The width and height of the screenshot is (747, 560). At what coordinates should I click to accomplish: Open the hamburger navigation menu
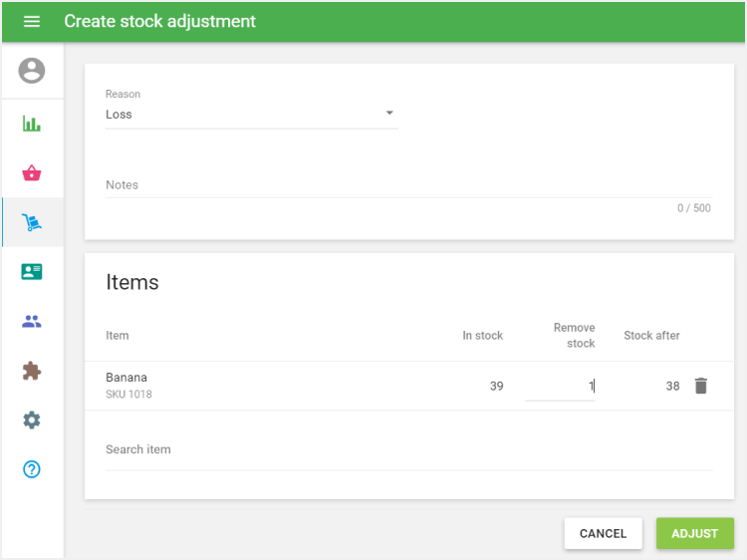coord(32,21)
